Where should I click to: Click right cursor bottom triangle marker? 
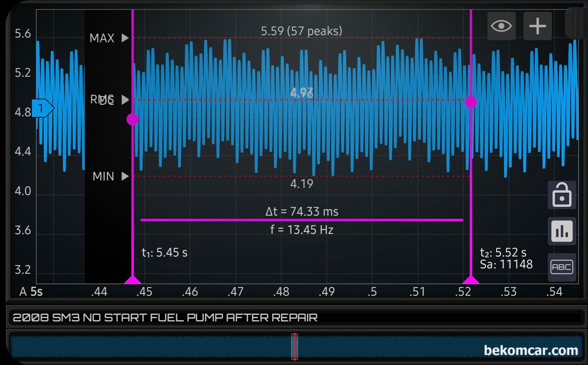(471, 280)
